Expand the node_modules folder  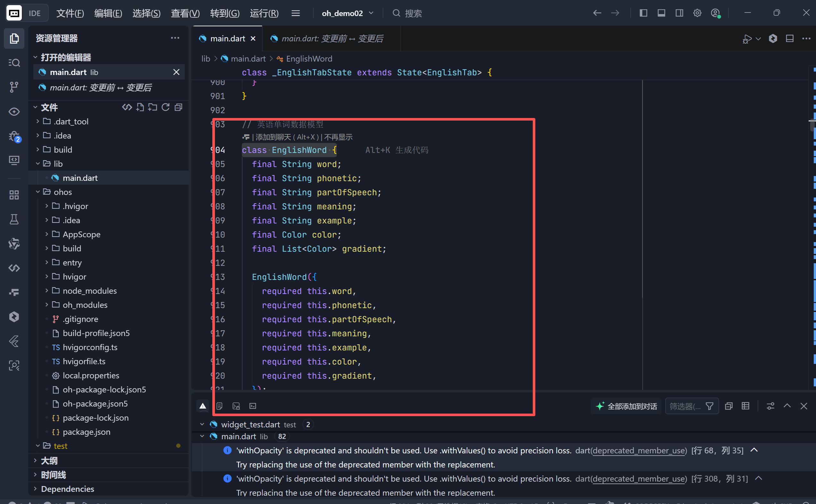click(x=89, y=291)
